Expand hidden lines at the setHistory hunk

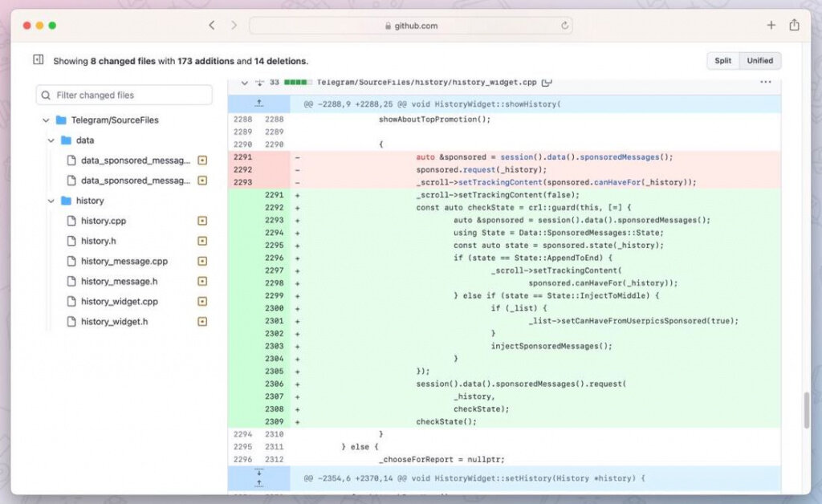click(259, 478)
